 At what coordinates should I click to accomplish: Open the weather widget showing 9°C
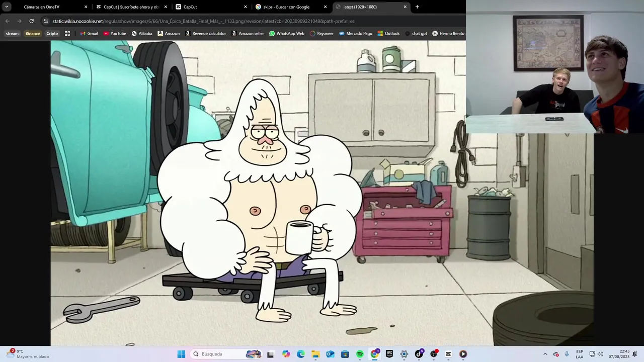[x=28, y=354]
